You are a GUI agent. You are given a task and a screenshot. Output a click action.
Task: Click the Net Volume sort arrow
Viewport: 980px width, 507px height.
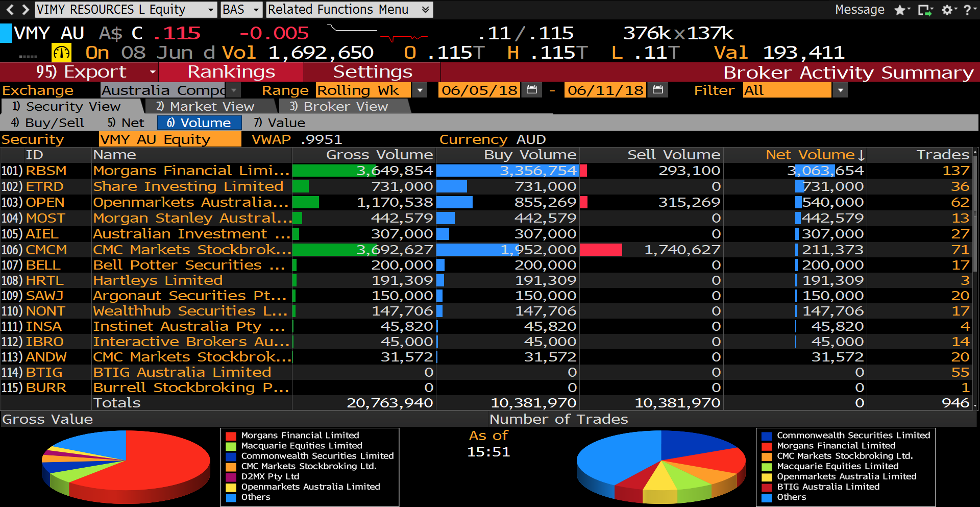tap(861, 155)
